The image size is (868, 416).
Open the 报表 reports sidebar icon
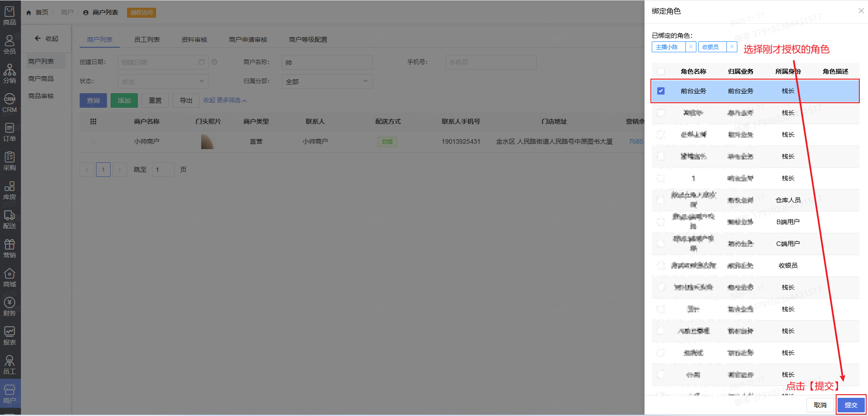click(10, 336)
